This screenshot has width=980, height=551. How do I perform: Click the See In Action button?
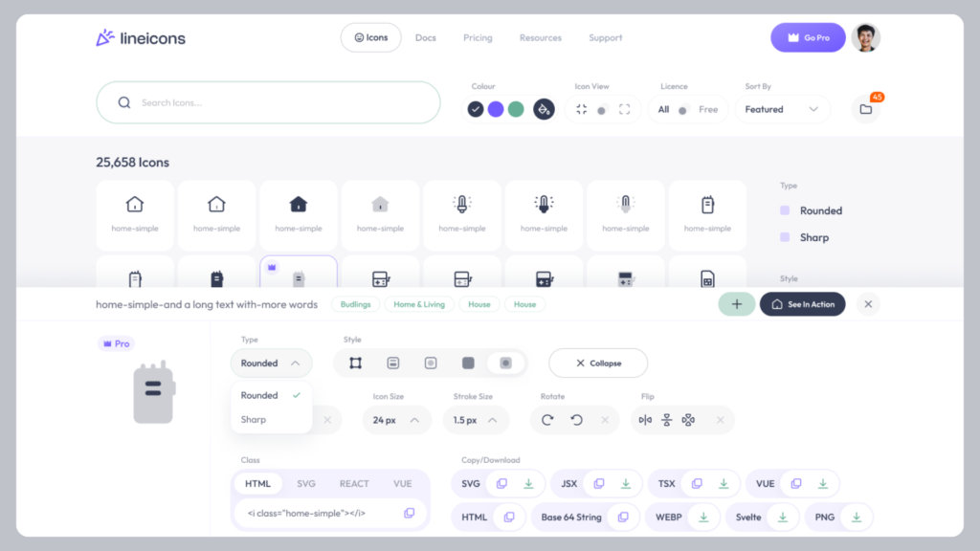pyautogui.click(x=802, y=303)
